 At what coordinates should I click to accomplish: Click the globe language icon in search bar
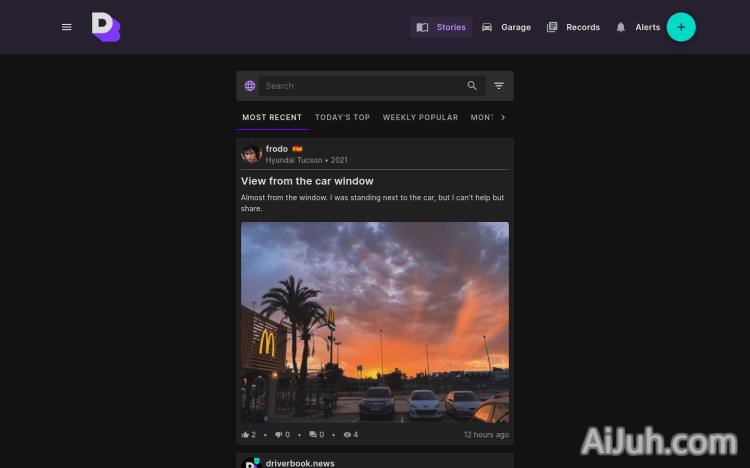click(250, 86)
